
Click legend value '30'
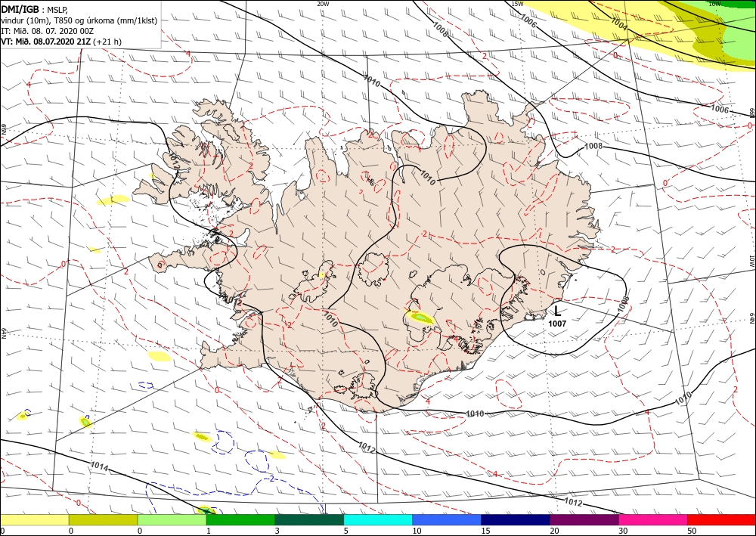(x=623, y=531)
